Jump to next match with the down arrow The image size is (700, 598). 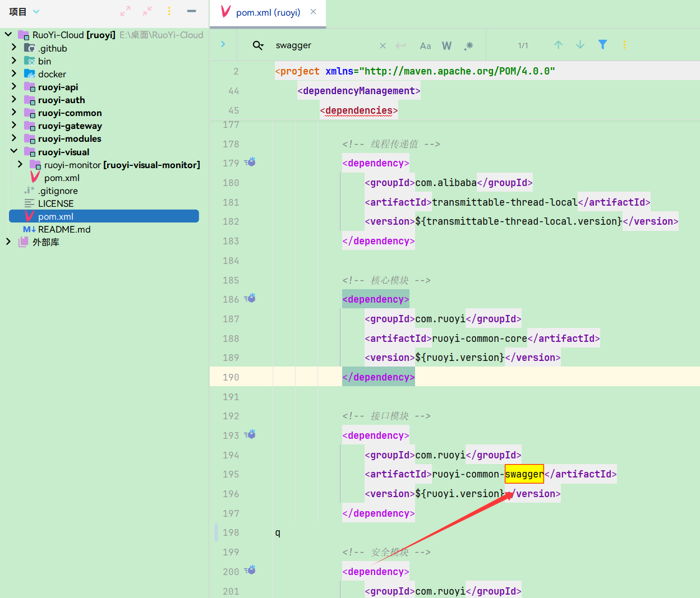point(580,45)
